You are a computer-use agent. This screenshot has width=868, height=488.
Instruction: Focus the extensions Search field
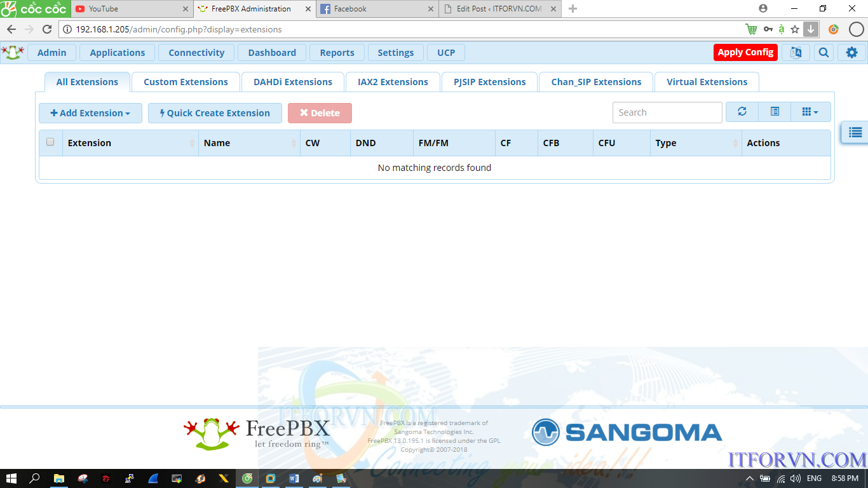pyautogui.click(x=667, y=112)
